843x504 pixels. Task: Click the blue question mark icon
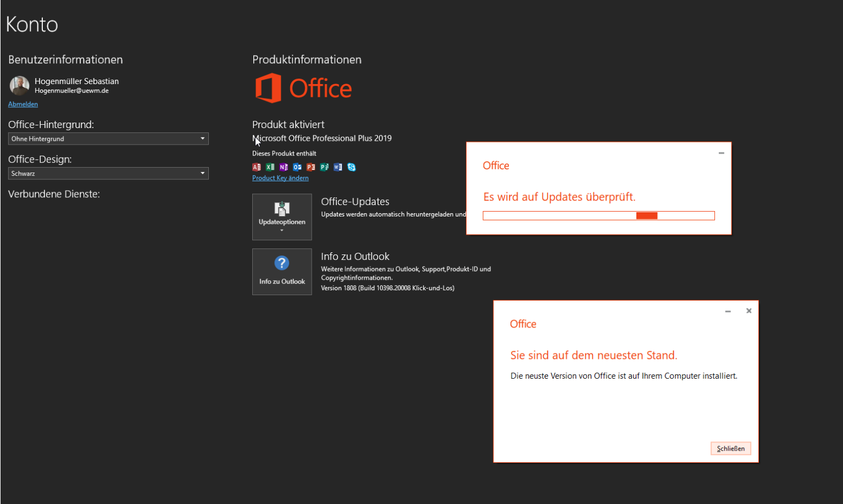(282, 263)
